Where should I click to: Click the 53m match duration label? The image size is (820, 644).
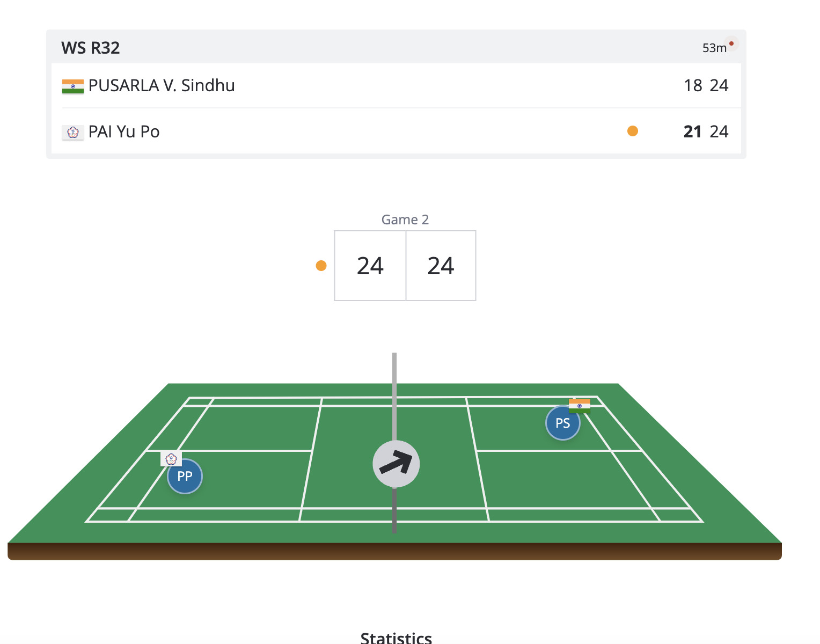coord(714,48)
